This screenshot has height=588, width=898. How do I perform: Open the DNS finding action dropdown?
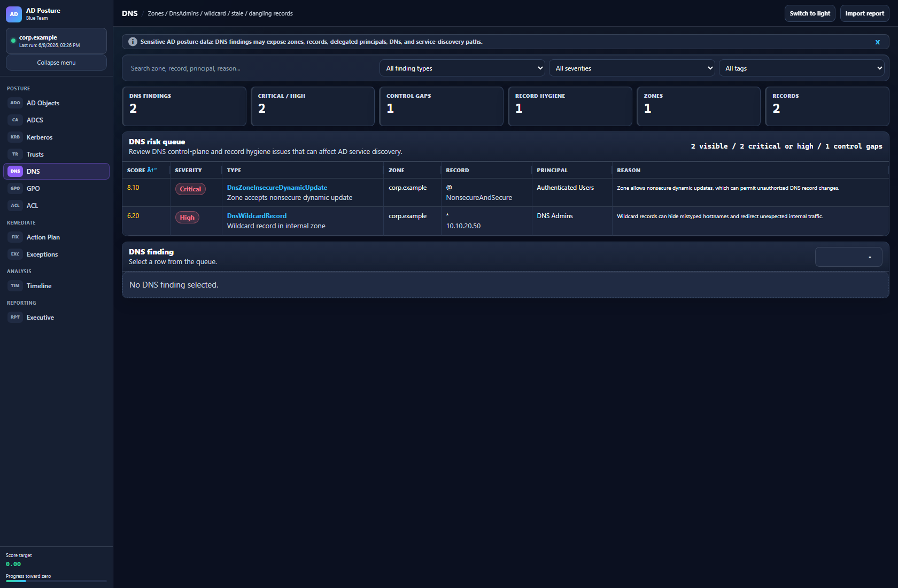pyautogui.click(x=848, y=257)
